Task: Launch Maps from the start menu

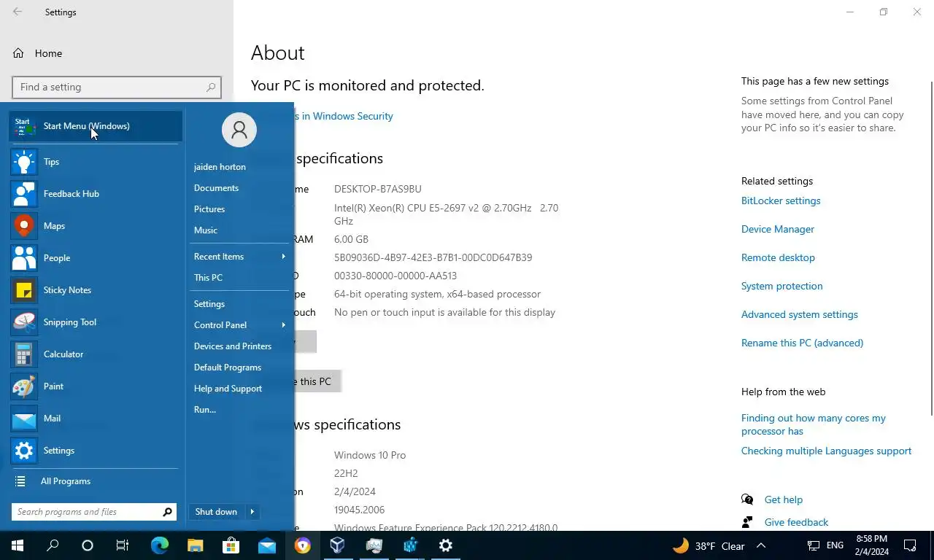Action: (96, 226)
